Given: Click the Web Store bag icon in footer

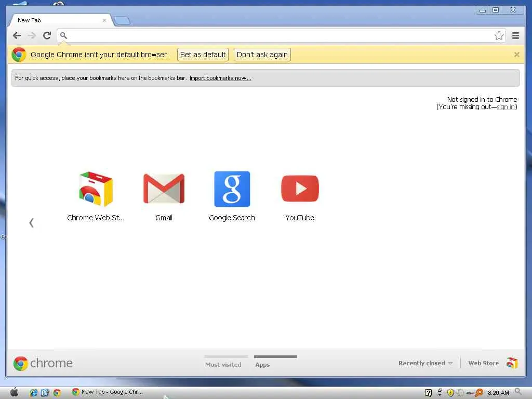Looking at the screenshot, I should [512, 363].
